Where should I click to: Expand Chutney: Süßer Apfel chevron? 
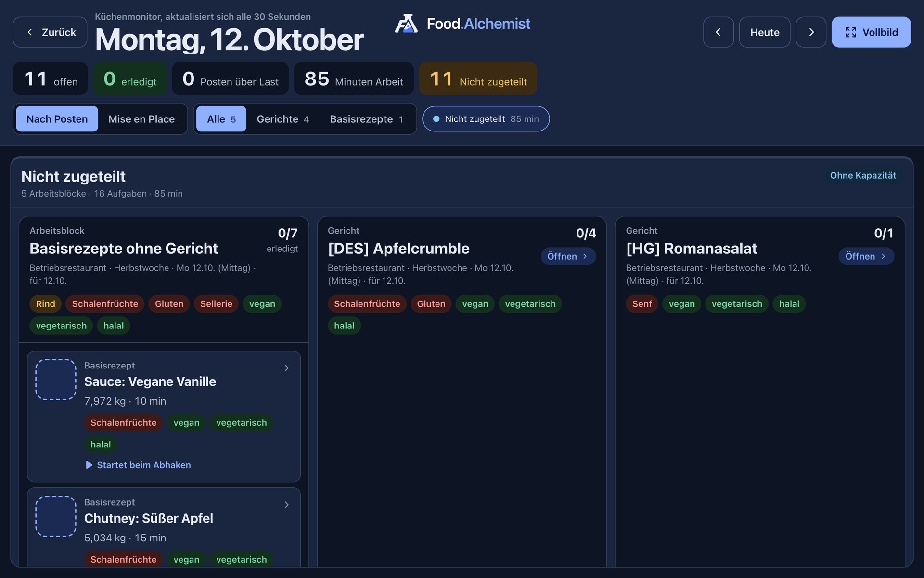[x=286, y=505]
